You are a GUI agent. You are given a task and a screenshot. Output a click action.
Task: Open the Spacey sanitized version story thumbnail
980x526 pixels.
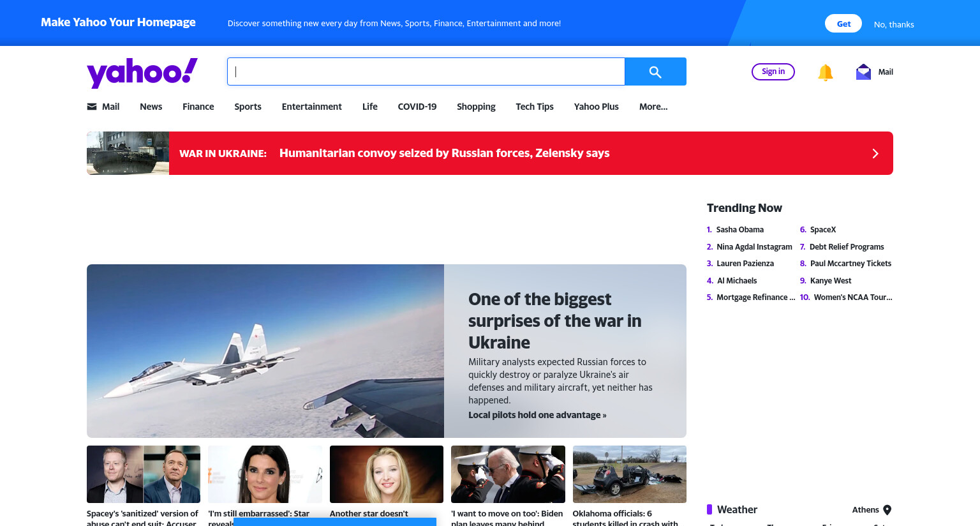144,474
